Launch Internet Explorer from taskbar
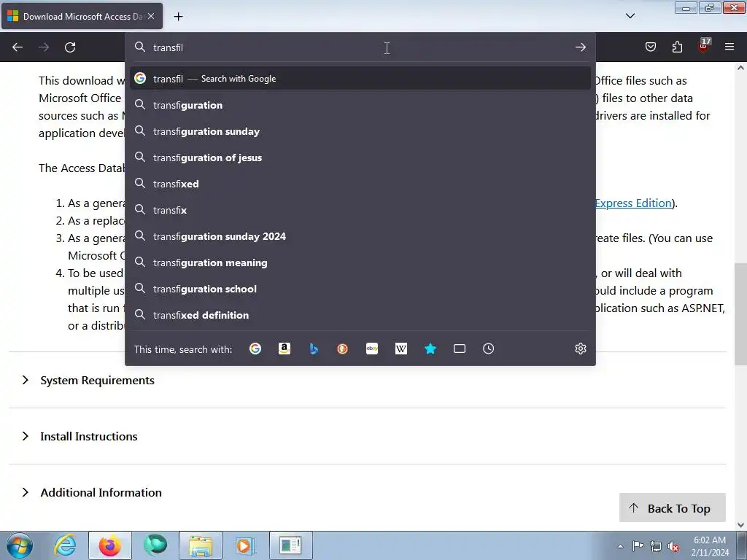The image size is (747, 560). click(x=65, y=545)
